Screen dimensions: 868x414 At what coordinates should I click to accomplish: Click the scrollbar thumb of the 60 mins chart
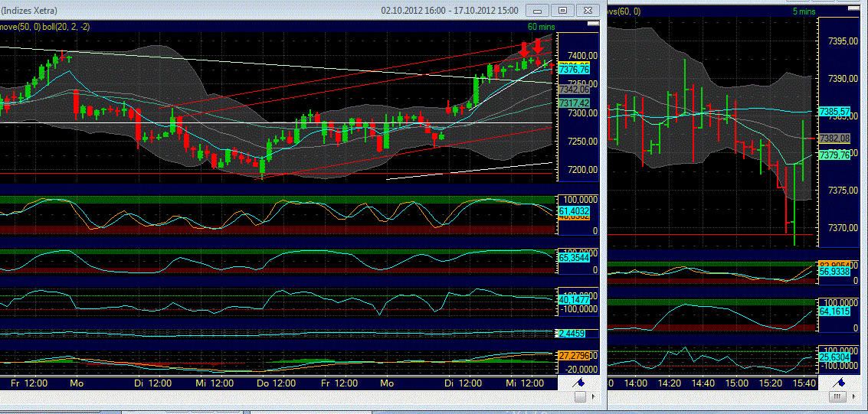[x=580, y=397]
